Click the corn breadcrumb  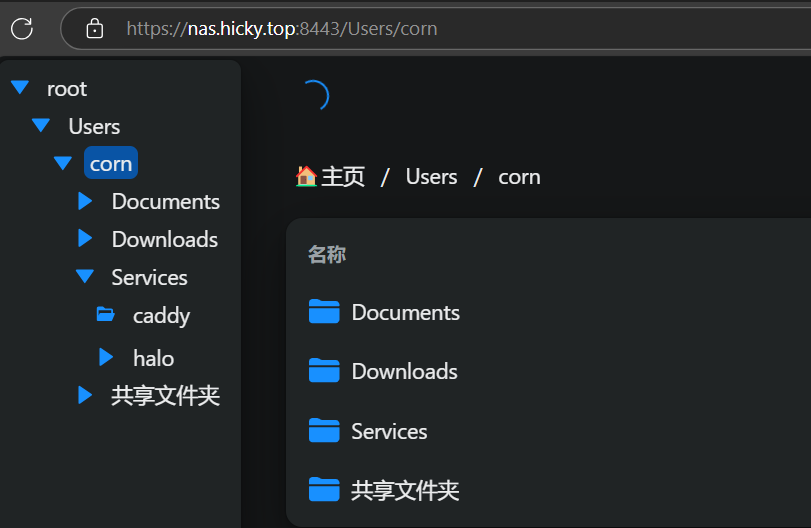coord(519,177)
